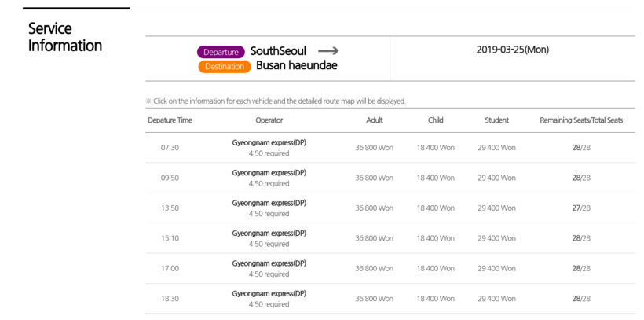This screenshot has width=644, height=320.
Task: Click the orange Destination badge
Action: (x=225, y=67)
